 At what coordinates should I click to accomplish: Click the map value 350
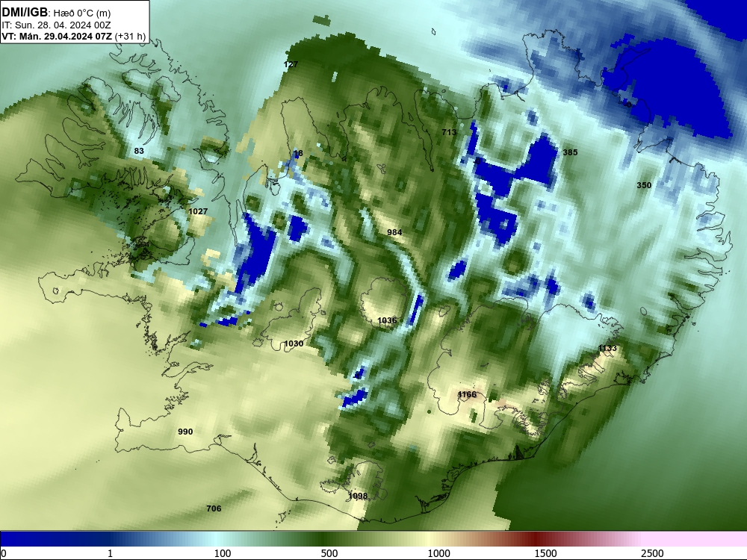[x=644, y=185]
